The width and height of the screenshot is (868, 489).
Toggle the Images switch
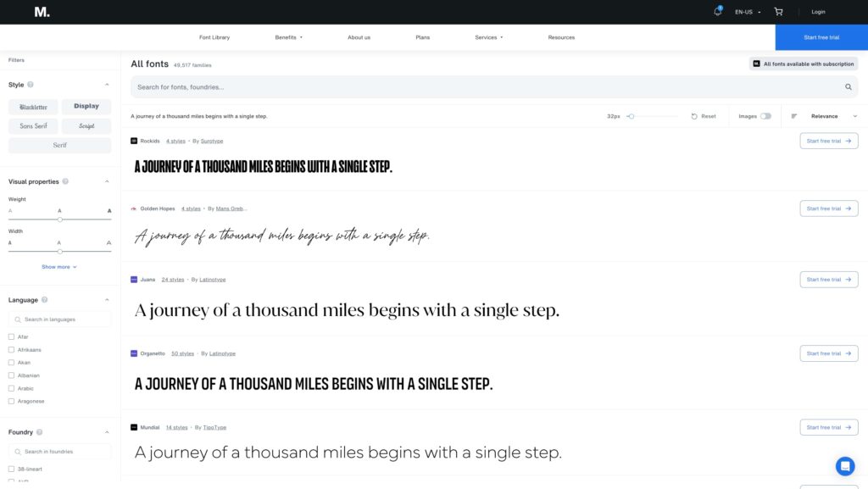765,116
